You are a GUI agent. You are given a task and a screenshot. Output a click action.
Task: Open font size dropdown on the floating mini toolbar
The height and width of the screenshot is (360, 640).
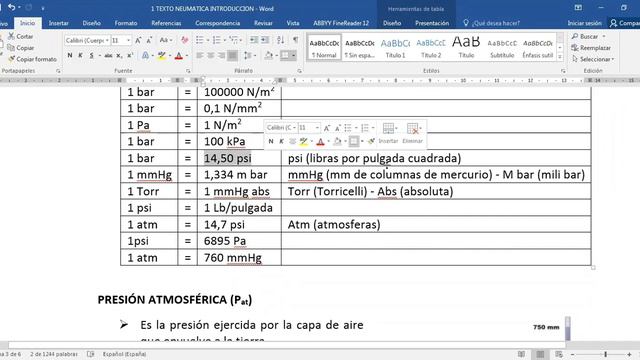(x=317, y=128)
